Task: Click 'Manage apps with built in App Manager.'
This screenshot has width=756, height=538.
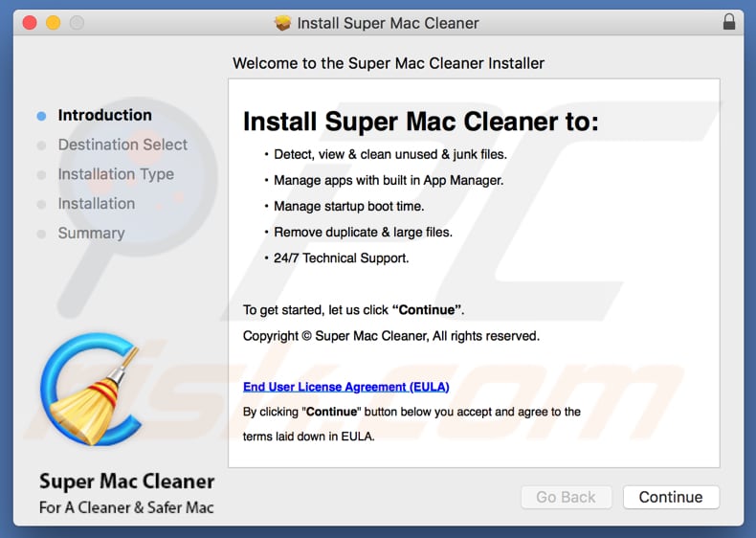Action: [x=389, y=181]
